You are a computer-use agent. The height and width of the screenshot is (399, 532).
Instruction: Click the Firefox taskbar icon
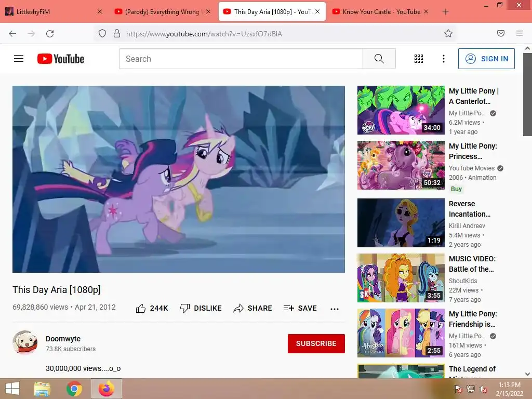(x=106, y=389)
